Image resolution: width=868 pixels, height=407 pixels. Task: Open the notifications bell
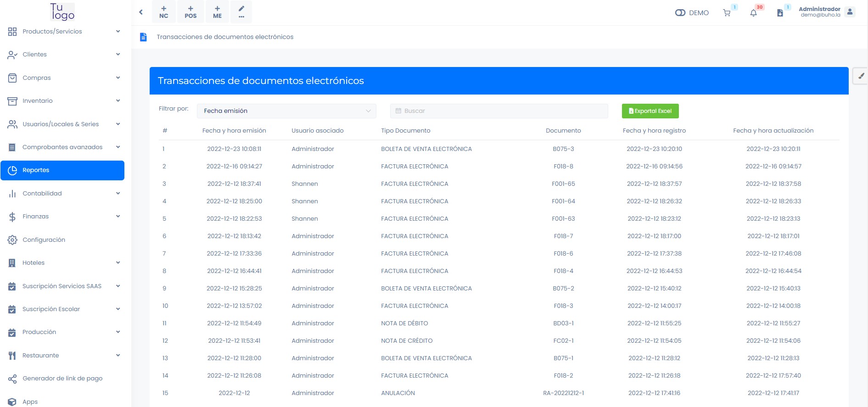(753, 13)
